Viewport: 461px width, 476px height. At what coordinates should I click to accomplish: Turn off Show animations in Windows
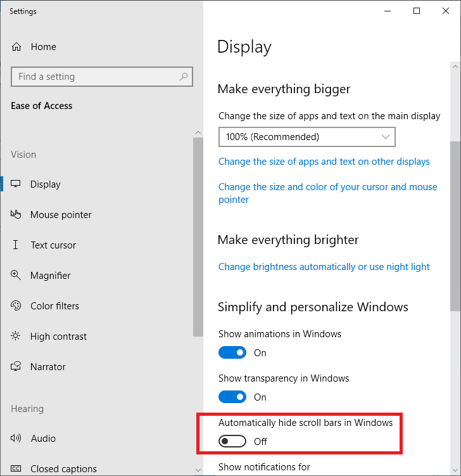232,352
